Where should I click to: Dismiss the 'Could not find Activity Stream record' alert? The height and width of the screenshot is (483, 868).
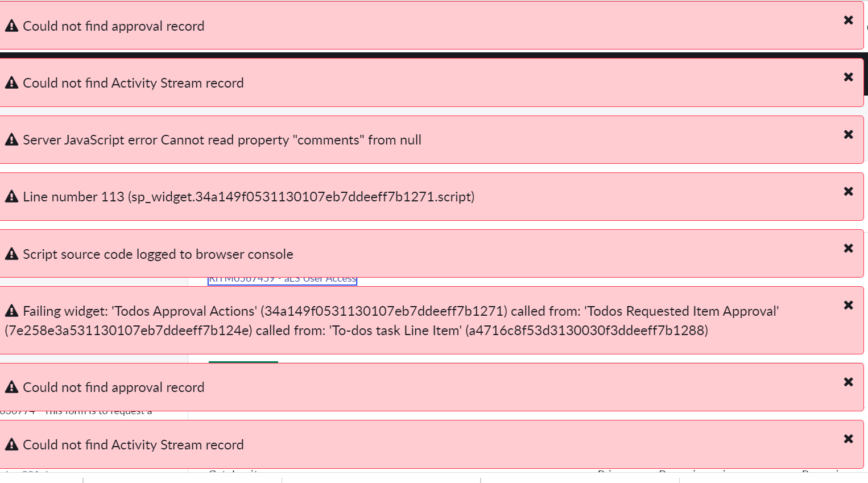tap(848, 77)
